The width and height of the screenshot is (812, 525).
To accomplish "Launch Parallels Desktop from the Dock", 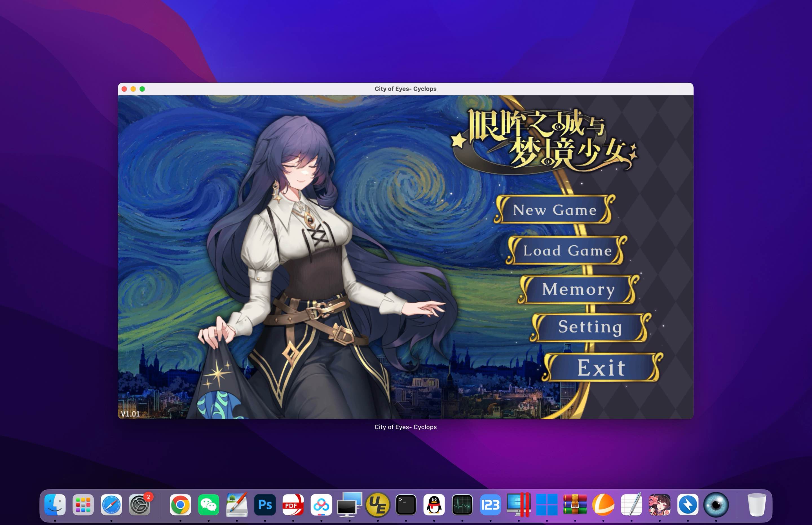I will tap(518, 504).
